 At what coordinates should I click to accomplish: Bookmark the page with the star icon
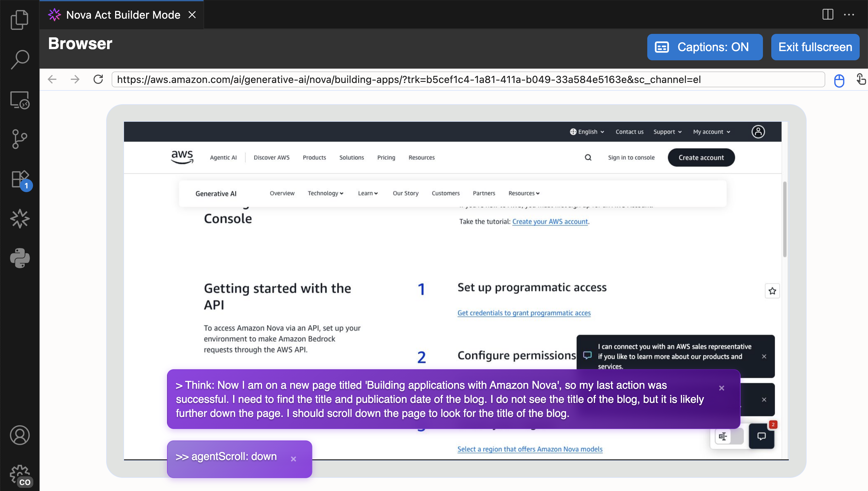772,291
